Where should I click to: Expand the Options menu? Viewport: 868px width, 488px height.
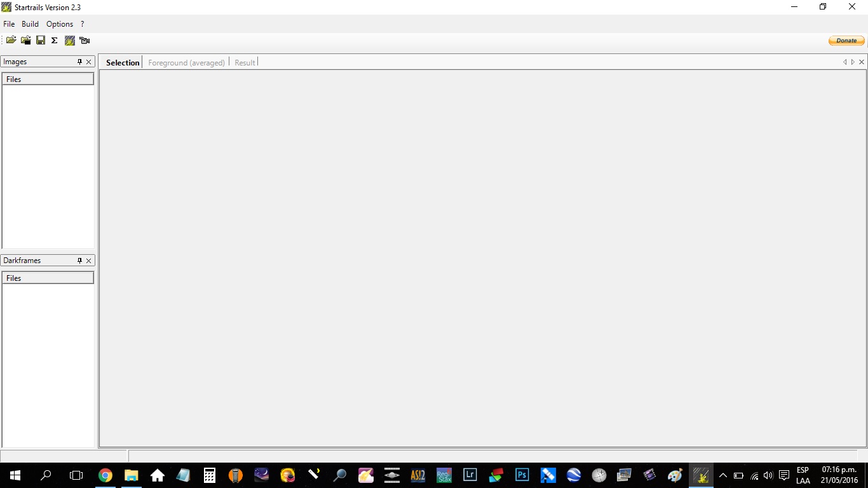[x=60, y=24]
